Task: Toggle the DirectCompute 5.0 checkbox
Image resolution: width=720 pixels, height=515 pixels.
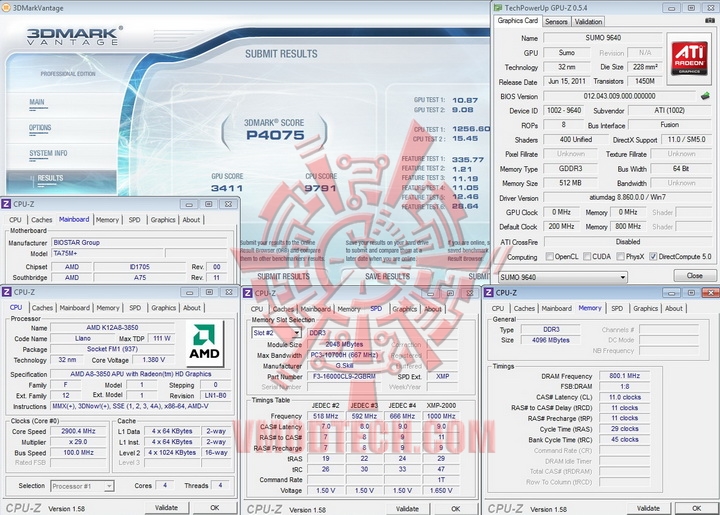Action: (x=653, y=257)
